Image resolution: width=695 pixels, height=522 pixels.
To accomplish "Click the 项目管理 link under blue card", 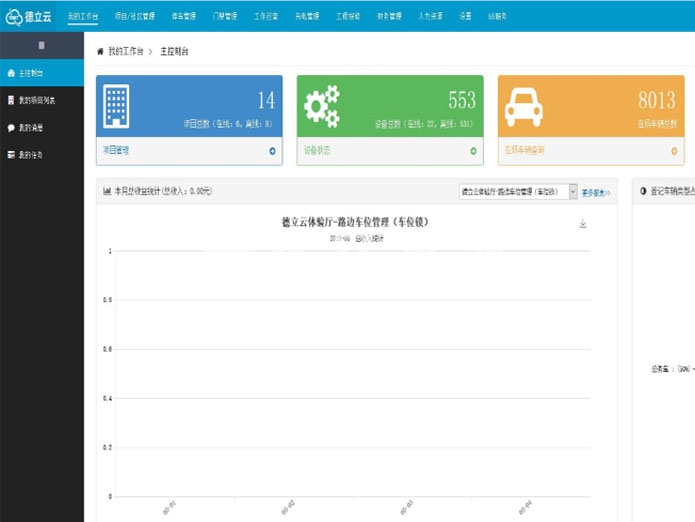I will tap(116, 151).
